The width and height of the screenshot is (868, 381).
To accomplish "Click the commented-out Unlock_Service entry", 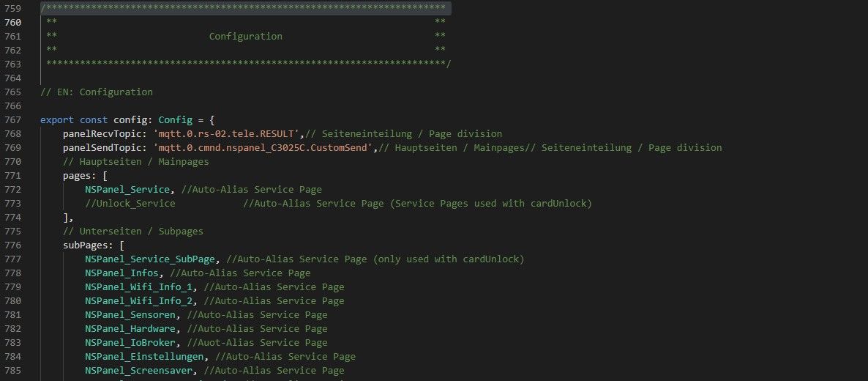I will click(x=130, y=204).
